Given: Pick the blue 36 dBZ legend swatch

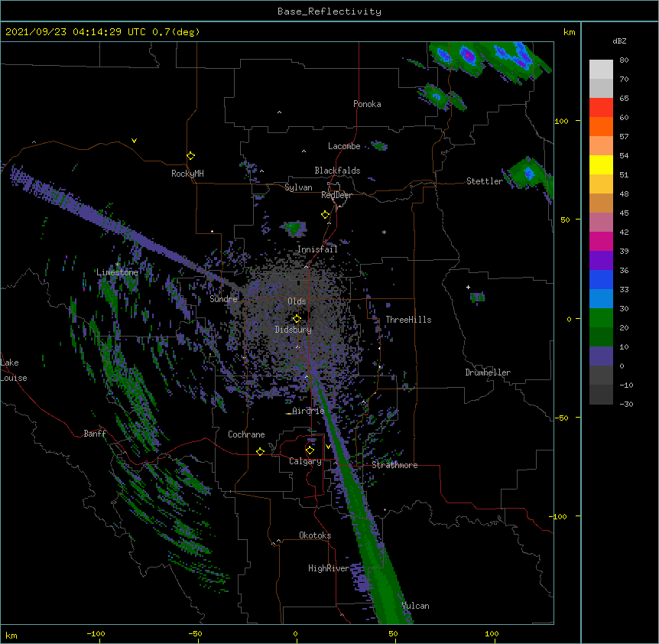Looking at the screenshot, I should click(x=601, y=279).
